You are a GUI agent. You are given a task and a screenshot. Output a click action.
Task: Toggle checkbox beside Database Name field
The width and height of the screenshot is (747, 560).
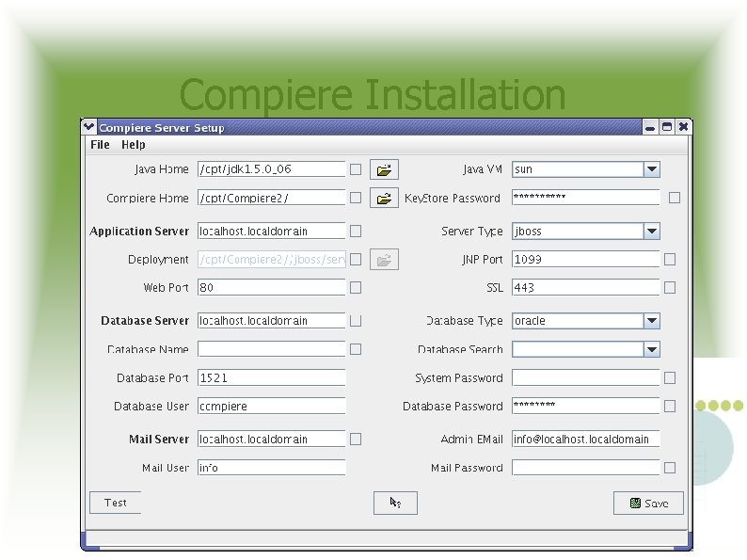click(356, 349)
